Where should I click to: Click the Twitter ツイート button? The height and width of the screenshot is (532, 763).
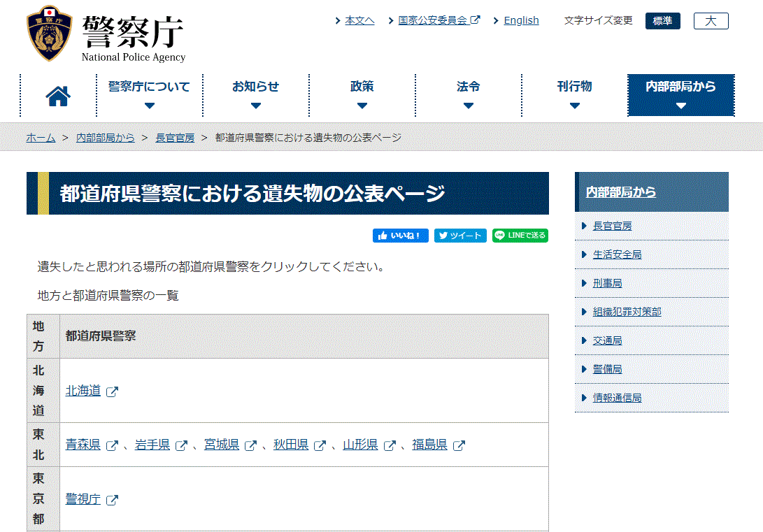(460, 236)
